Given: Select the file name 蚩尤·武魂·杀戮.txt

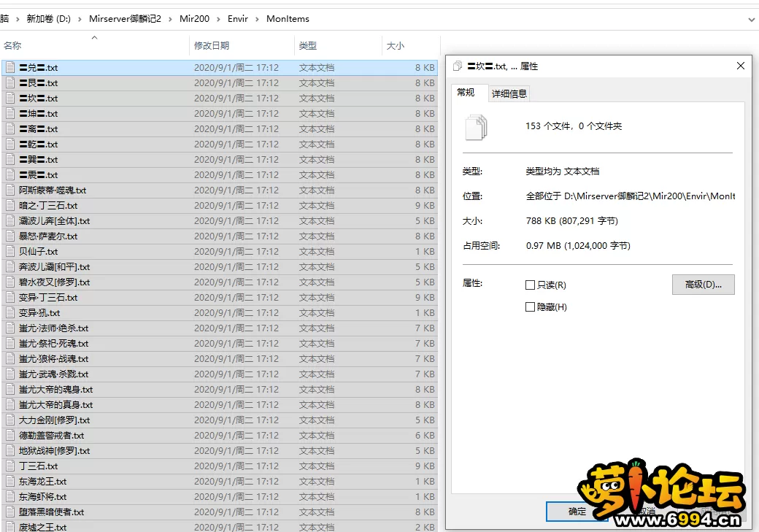Looking at the screenshot, I should 54,374.
